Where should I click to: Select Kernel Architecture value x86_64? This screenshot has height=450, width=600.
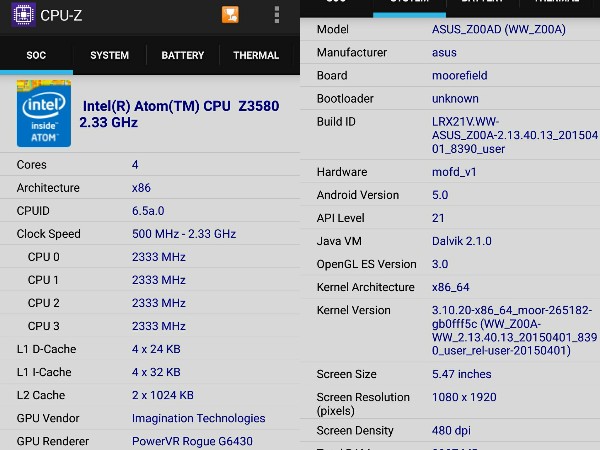450,287
